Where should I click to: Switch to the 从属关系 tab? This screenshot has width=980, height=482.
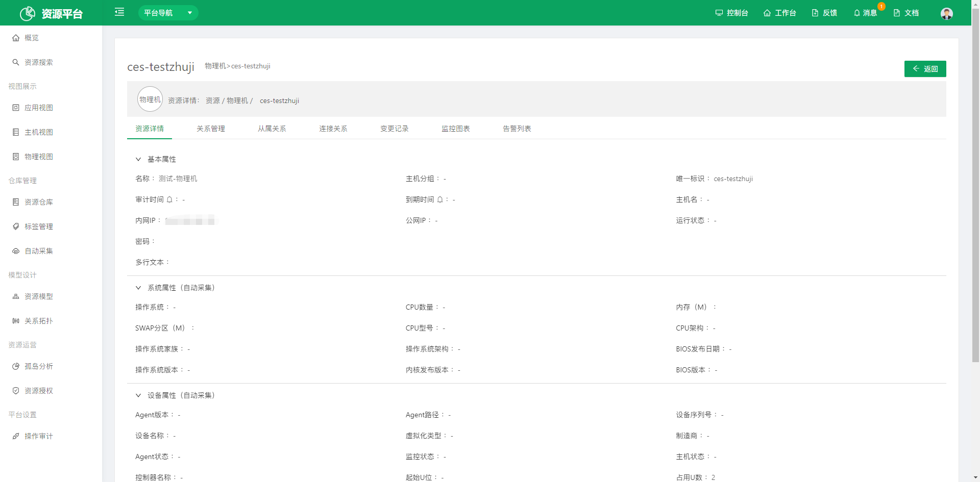(272, 129)
